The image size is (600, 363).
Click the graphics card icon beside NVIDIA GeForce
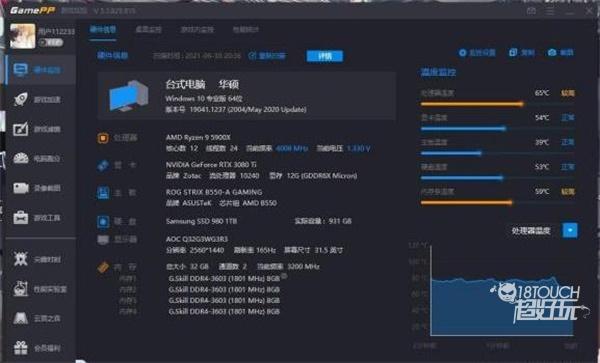(x=103, y=166)
